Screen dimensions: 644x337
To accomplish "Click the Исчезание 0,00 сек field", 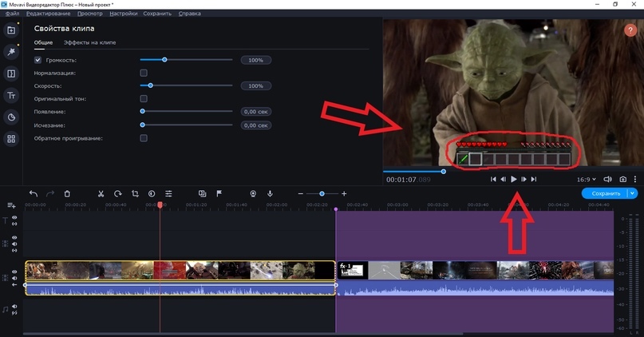I will pos(255,125).
